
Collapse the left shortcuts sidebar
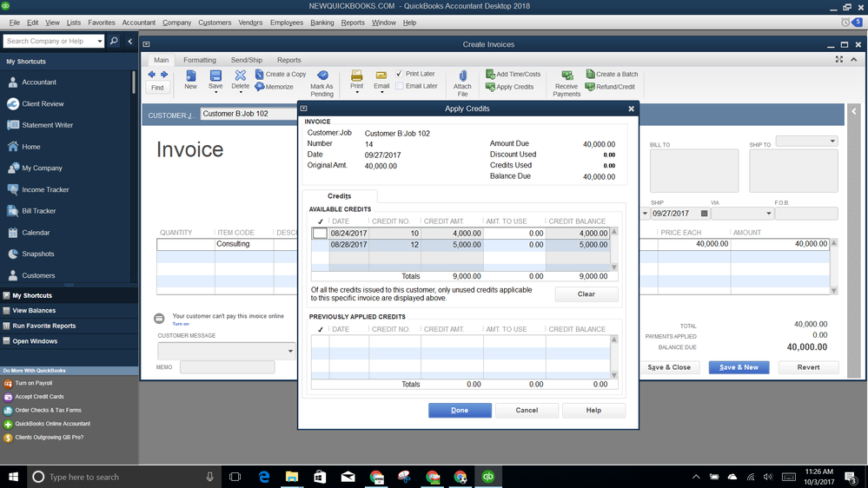(130, 41)
